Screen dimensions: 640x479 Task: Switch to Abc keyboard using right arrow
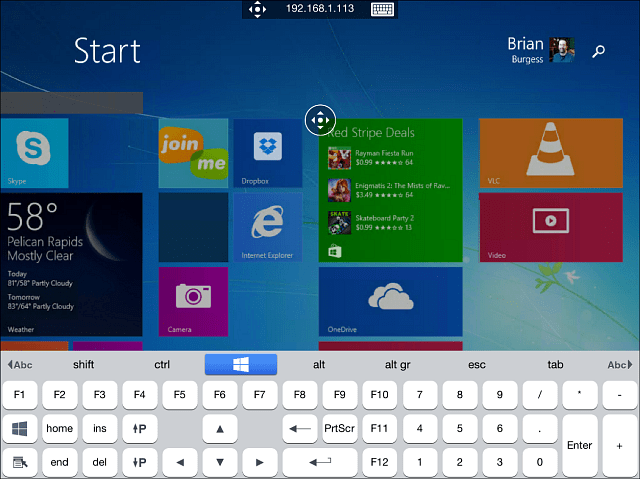point(620,365)
